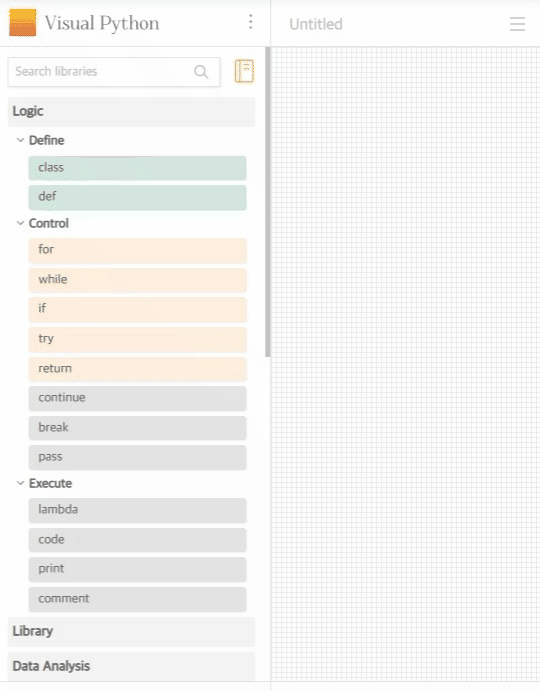Open the hamburger menu beside Untitled

(x=517, y=24)
